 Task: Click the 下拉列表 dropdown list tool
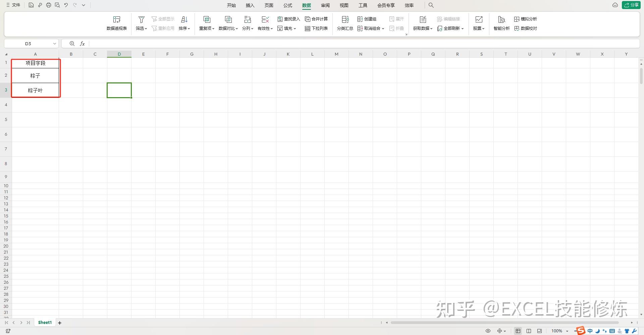coord(316,28)
